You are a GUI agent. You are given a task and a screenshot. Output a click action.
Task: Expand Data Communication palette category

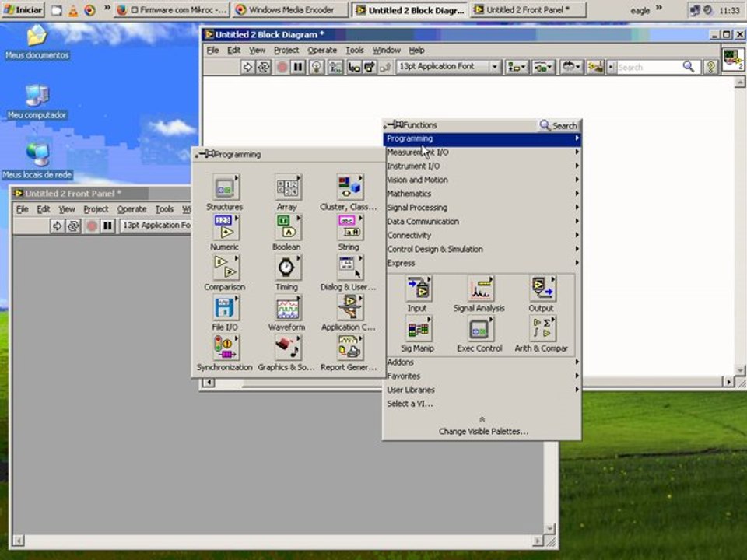(482, 222)
